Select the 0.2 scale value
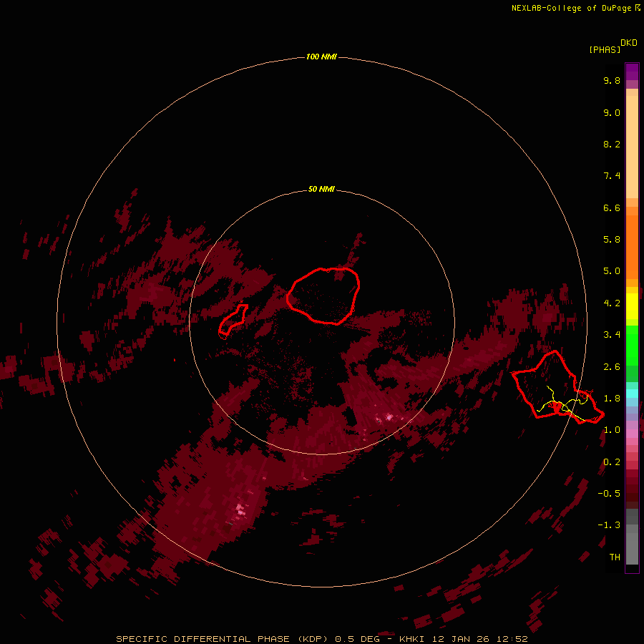Viewport: 644px width, 644px height. 612,462
